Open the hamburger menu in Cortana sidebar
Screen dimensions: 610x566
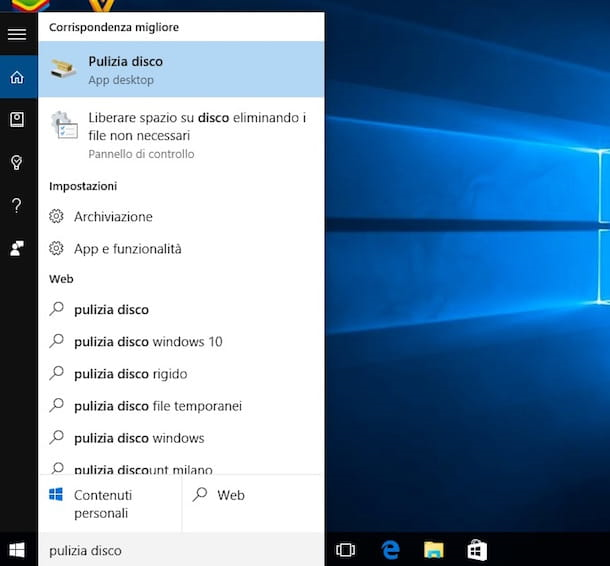click(x=16, y=35)
